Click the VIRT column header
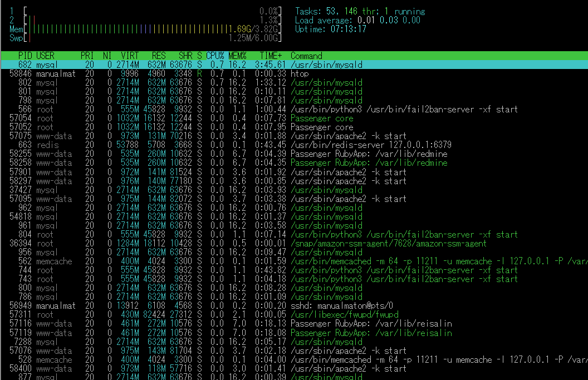 click(x=130, y=56)
